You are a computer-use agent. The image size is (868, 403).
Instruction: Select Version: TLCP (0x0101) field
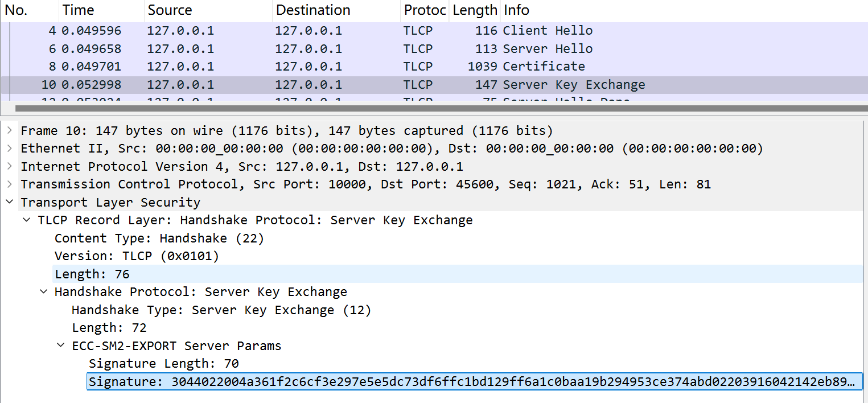(x=137, y=256)
